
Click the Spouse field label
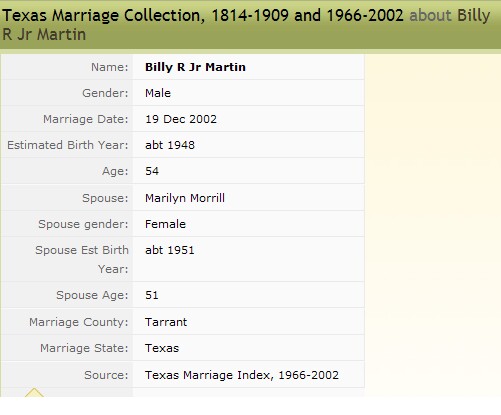105,198
